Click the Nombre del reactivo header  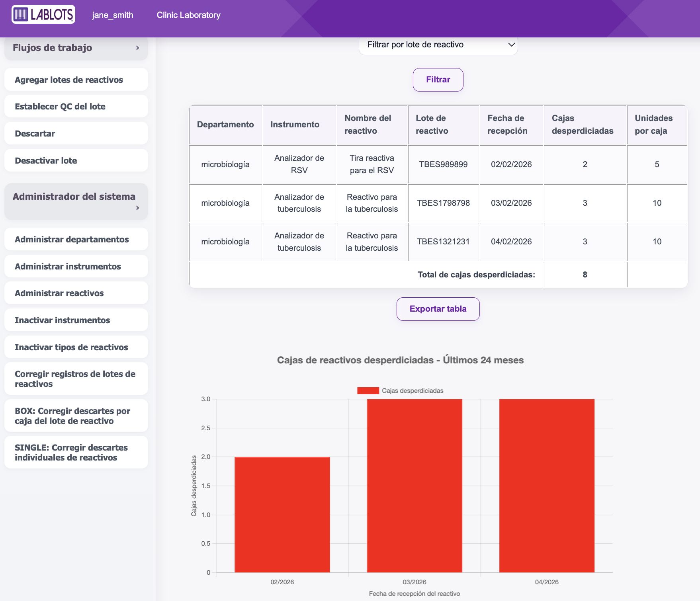372,125
